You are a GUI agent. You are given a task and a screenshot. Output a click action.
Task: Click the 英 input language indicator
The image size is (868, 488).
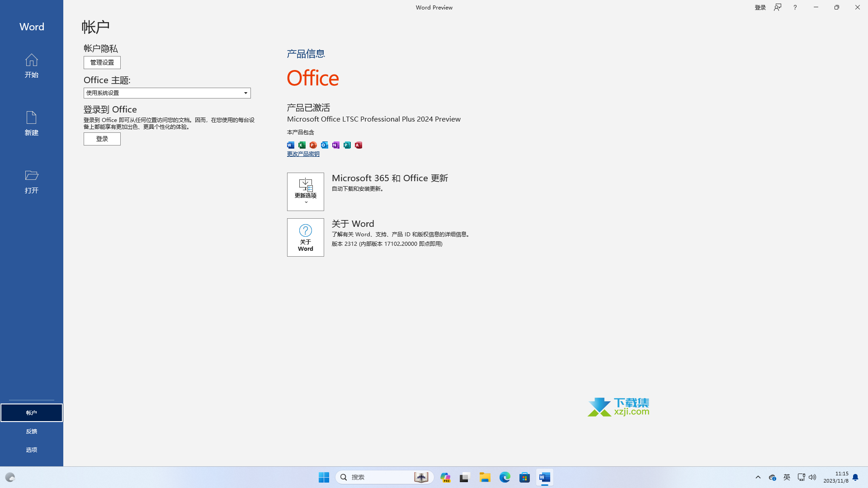[787, 477]
